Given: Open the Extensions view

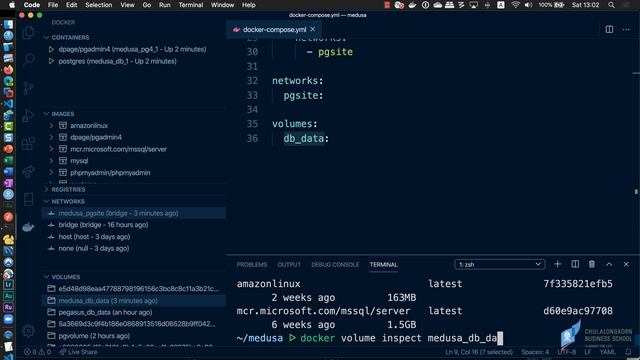Looking at the screenshot, I should point(28,144).
